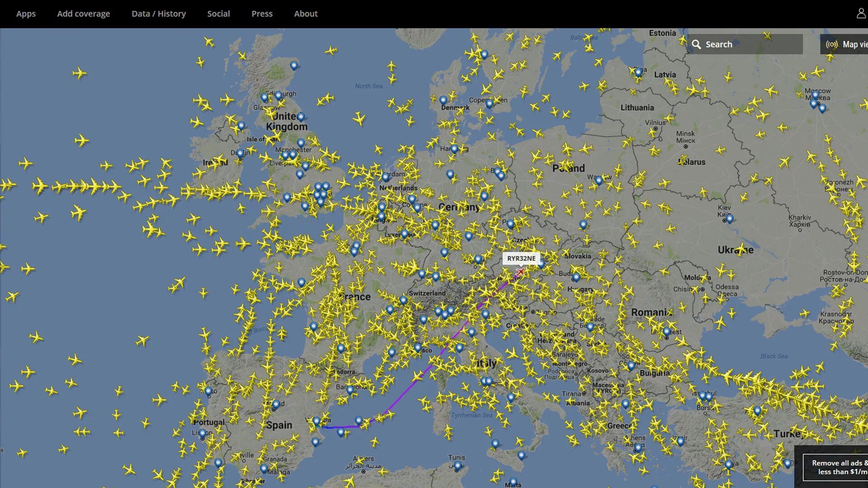Image resolution: width=868 pixels, height=488 pixels.
Task: Select the airport pin near Malaga
Action: pyautogui.click(x=264, y=469)
